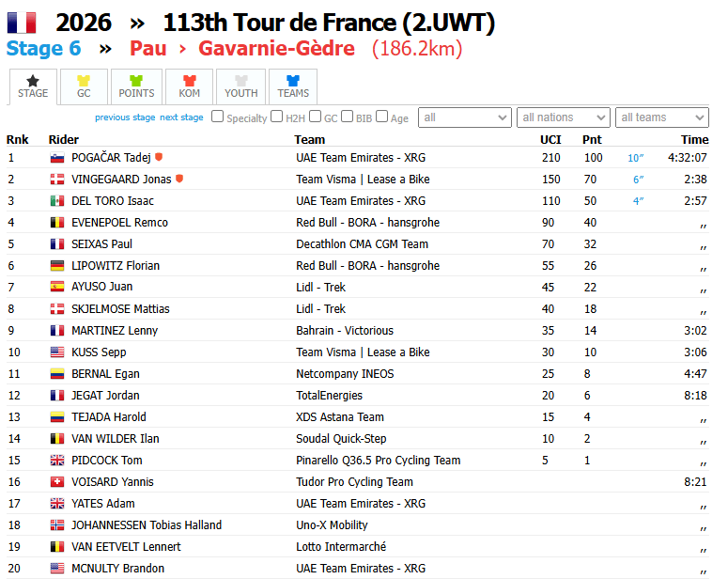This screenshot has width=728, height=579.
Task: Select the STAGE results tab
Action: pos(33,86)
